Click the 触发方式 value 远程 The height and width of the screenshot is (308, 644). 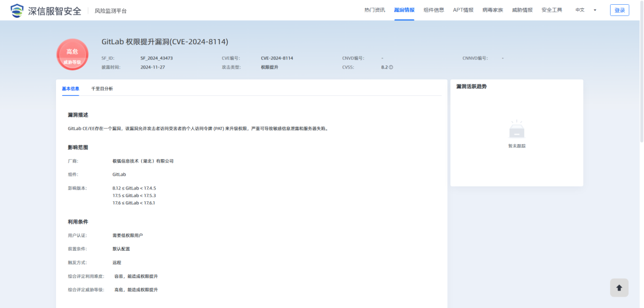point(117,263)
